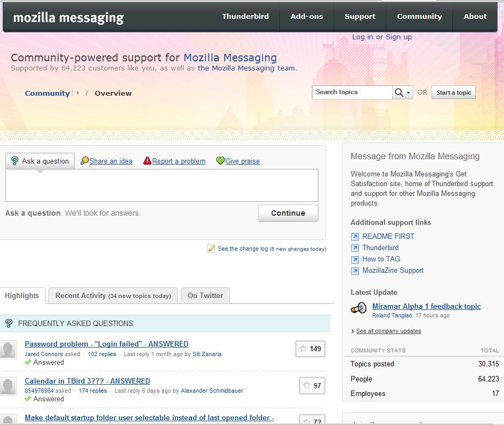Open the Thunderbird menu in the navigation bar
The width and height of the screenshot is (504, 425).
245,16
